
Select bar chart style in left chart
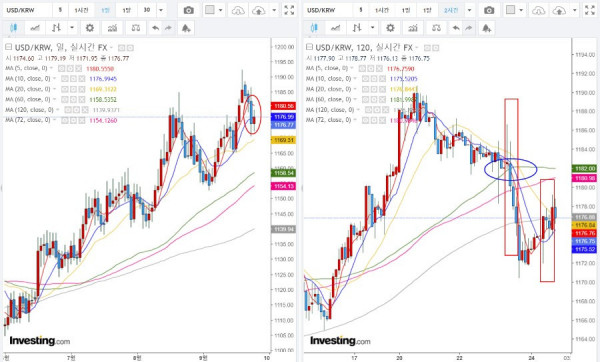click(57, 28)
